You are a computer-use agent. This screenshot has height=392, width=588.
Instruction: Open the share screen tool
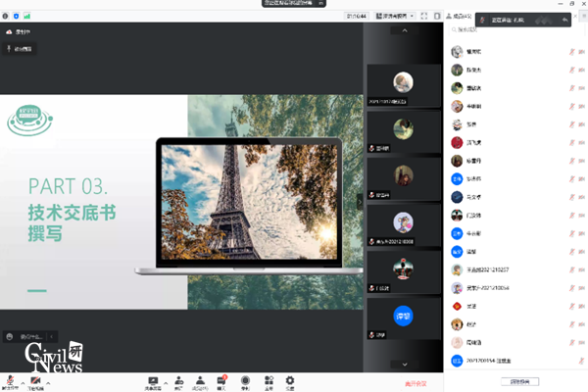point(153,380)
